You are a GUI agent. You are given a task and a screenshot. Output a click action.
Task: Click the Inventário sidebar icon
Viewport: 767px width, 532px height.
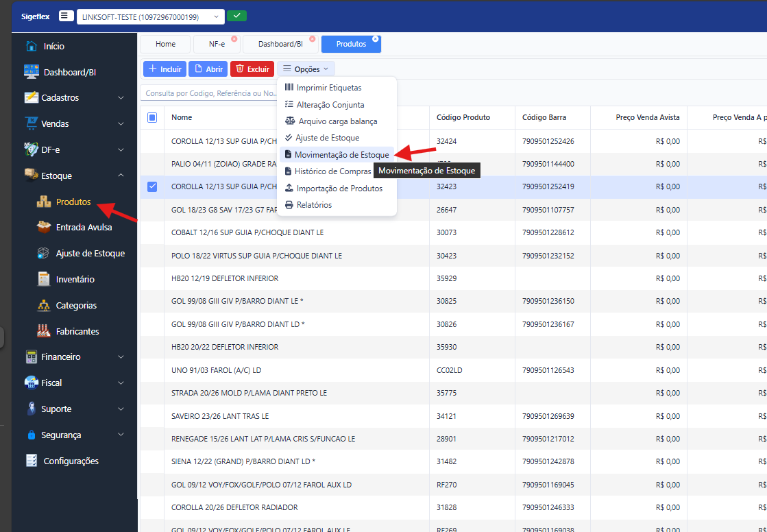[44, 279]
